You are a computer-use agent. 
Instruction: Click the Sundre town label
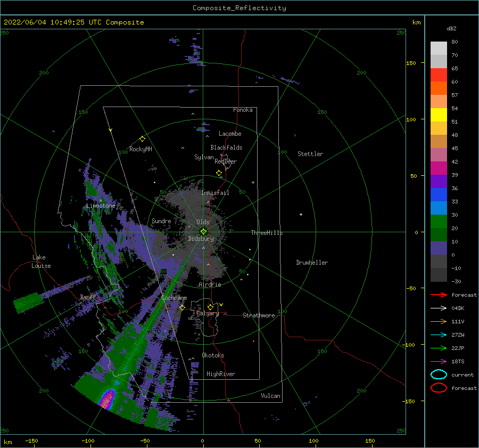(x=161, y=221)
